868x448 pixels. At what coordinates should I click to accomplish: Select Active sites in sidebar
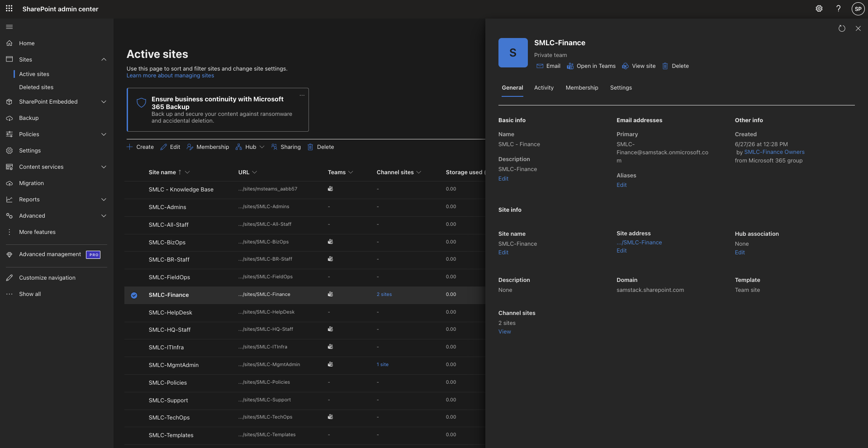[x=34, y=74]
